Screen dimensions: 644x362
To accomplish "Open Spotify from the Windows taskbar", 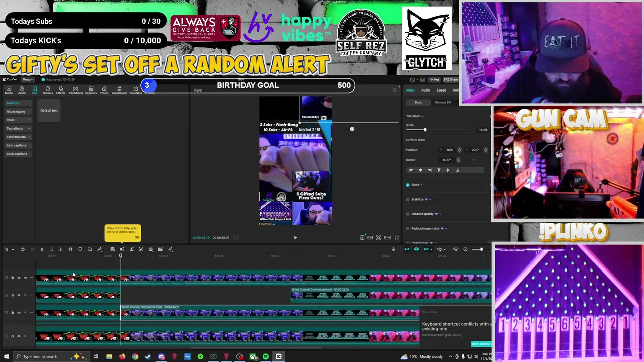I will pyautogui.click(x=265, y=357).
